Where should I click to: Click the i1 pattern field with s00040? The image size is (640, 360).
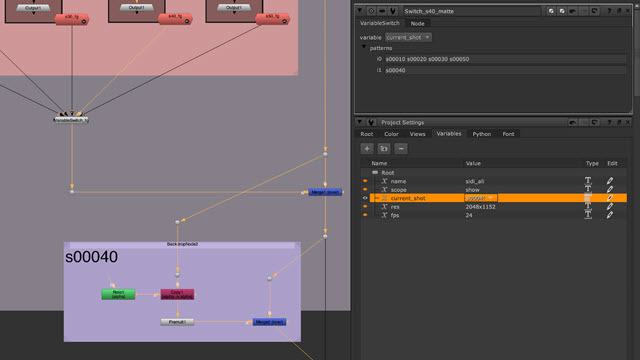click(506, 70)
